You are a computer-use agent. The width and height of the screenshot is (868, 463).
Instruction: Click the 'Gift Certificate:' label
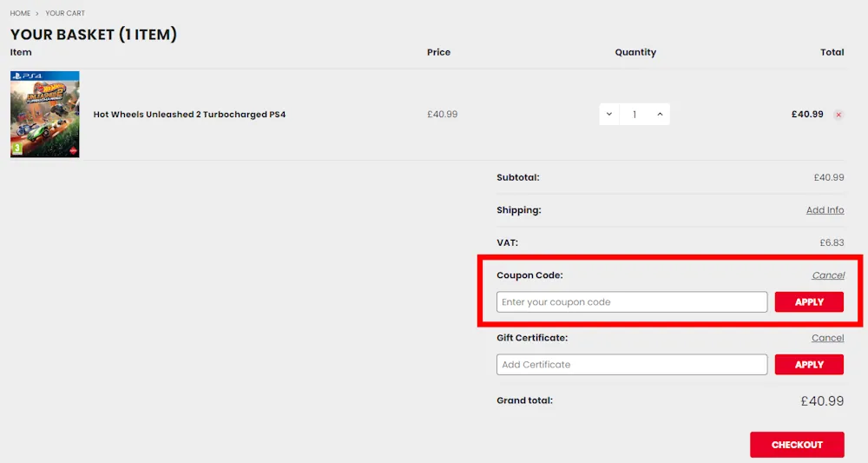tap(532, 338)
